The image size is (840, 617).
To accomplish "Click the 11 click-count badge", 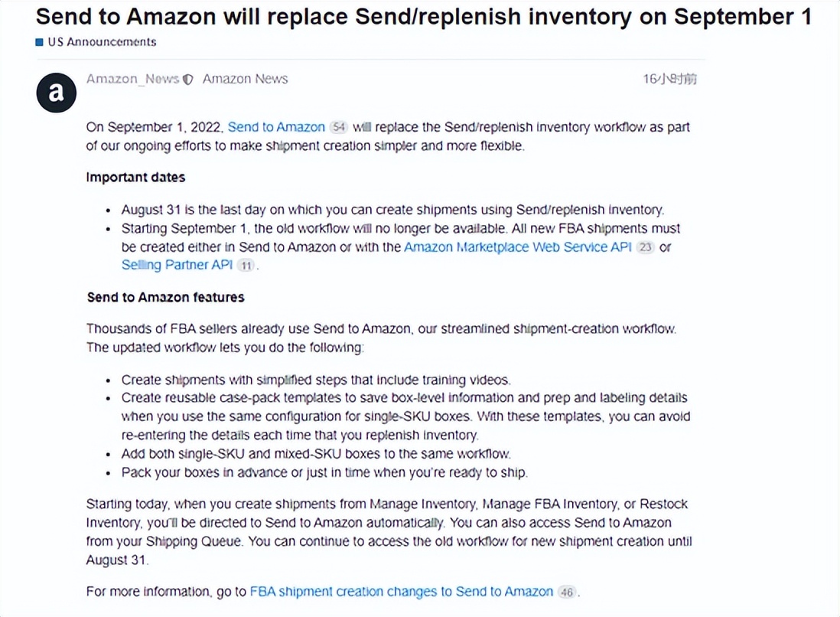I will click(246, 266).
